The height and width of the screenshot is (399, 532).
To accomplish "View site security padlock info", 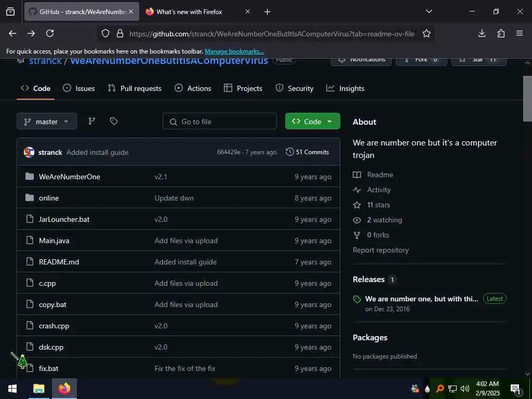I will coord(120,33).
